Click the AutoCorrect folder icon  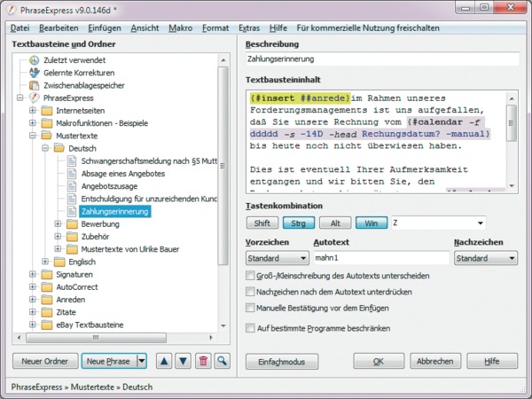coord(47,287)
